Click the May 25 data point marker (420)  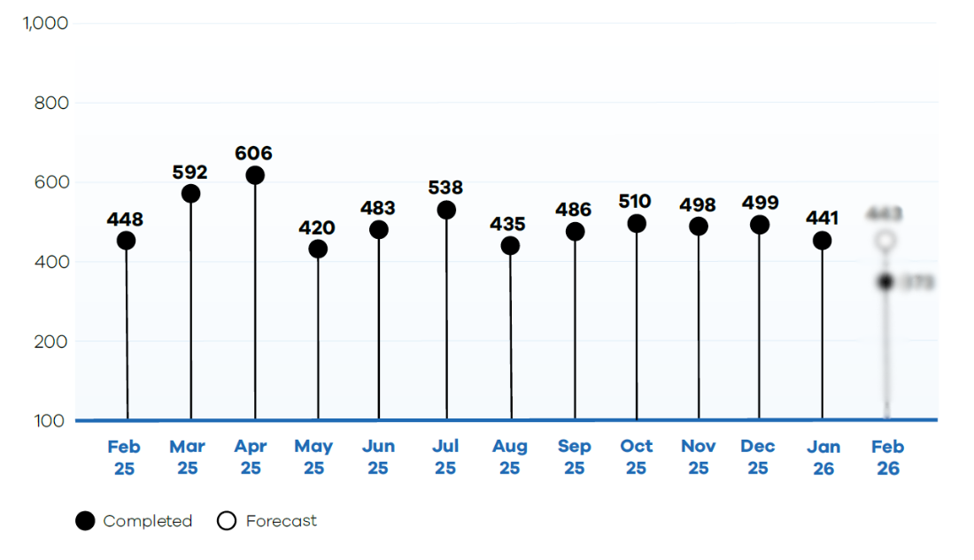(x=318, y=249)
